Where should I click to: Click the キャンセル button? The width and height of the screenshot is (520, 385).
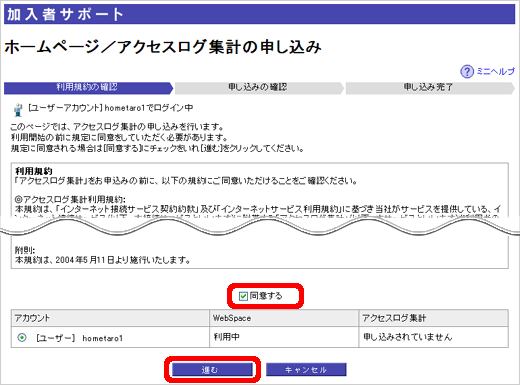[306, 370]
